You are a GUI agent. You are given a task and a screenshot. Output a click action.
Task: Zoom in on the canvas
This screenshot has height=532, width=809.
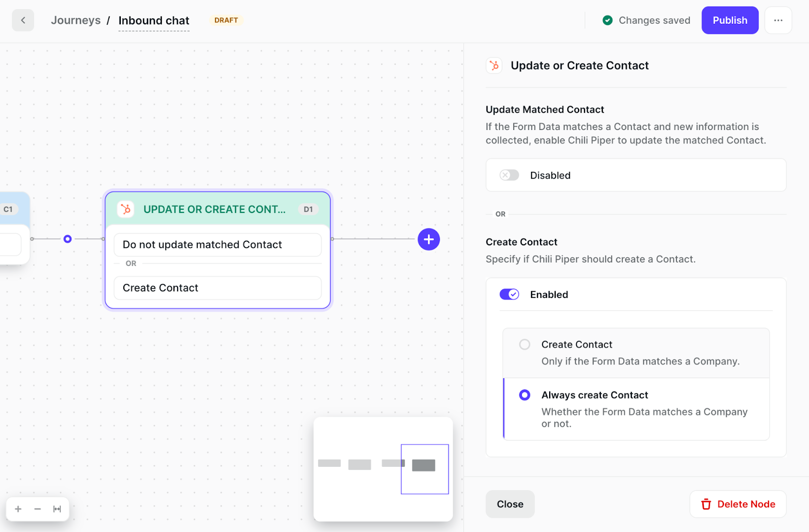pyautogui.click(x=18, y=509)
